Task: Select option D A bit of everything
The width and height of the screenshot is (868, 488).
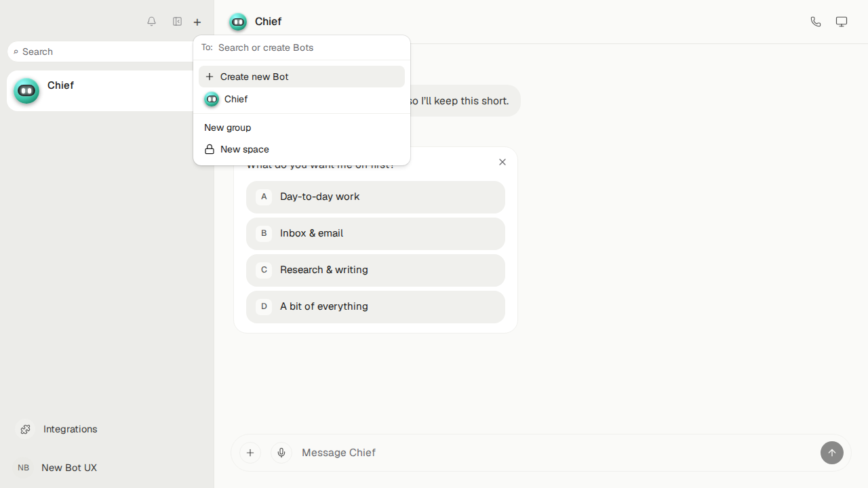Action: pyautogui.click(x=376, y=307)
